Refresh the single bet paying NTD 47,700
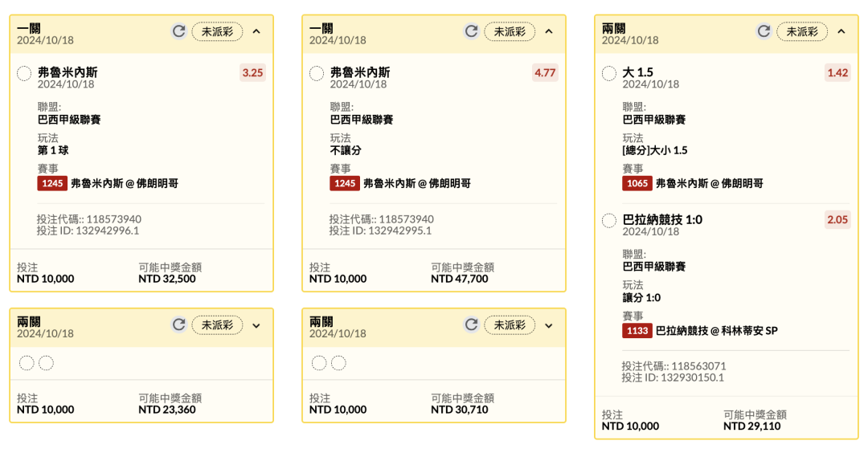 pyautogui.click(x=472, y=31)
